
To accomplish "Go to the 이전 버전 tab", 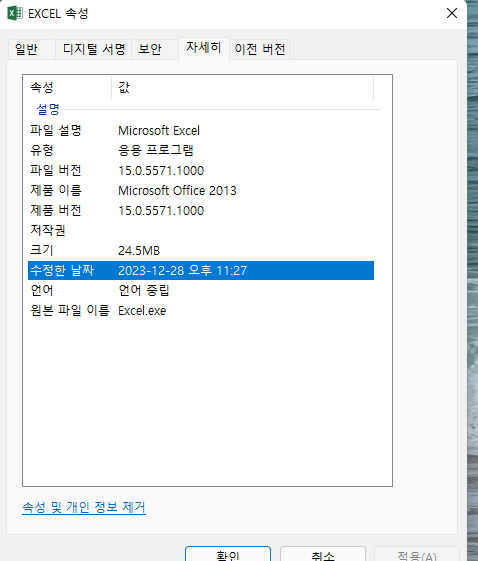I will pyautogui.click(x=260, y=49).
